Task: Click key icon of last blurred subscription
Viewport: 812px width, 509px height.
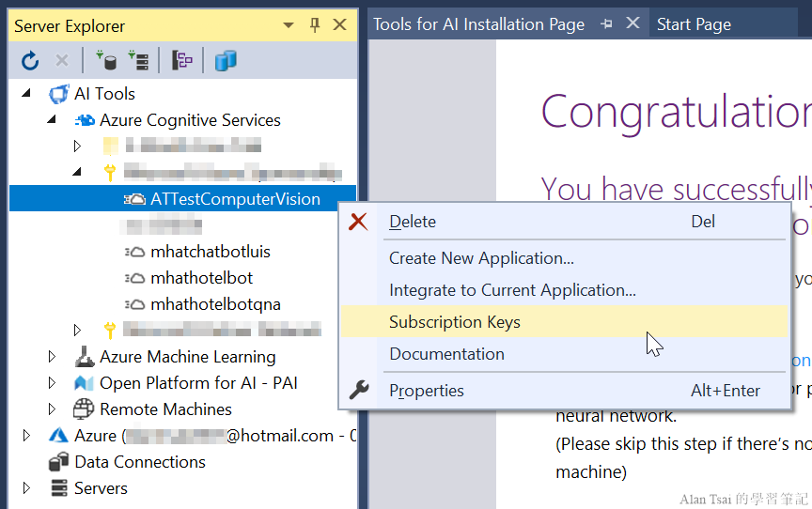Action: (109, 330)
